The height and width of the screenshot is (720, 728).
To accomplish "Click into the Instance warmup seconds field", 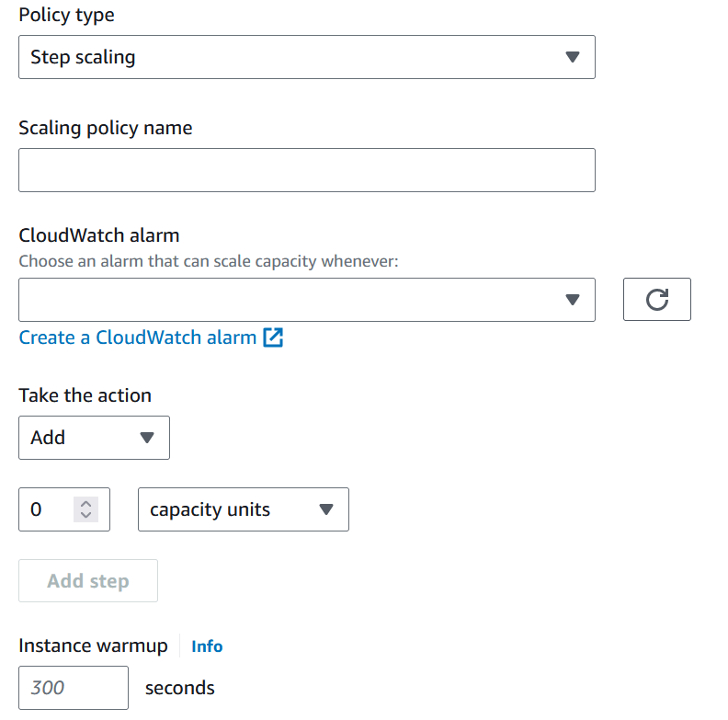I will coord(73,688).
